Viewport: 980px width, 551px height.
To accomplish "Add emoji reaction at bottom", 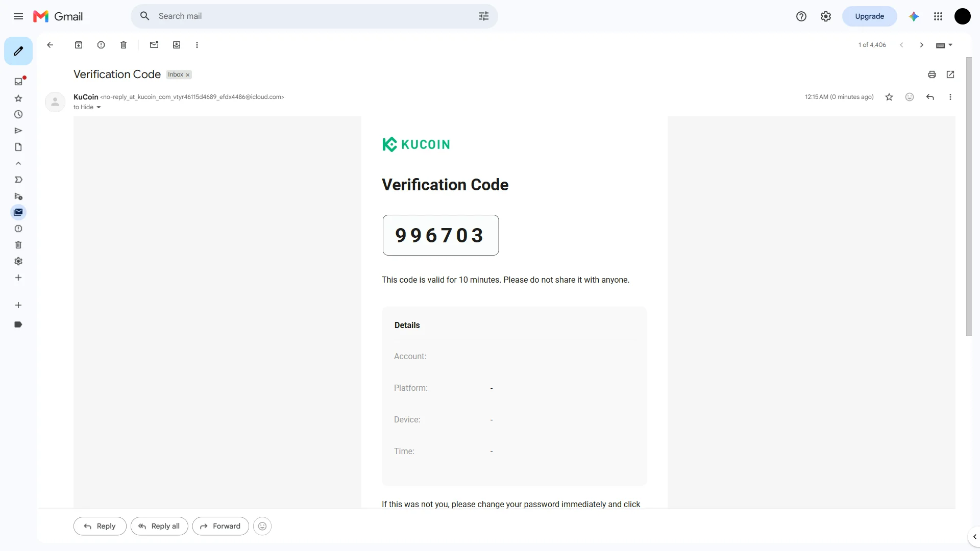I will 262,526.
